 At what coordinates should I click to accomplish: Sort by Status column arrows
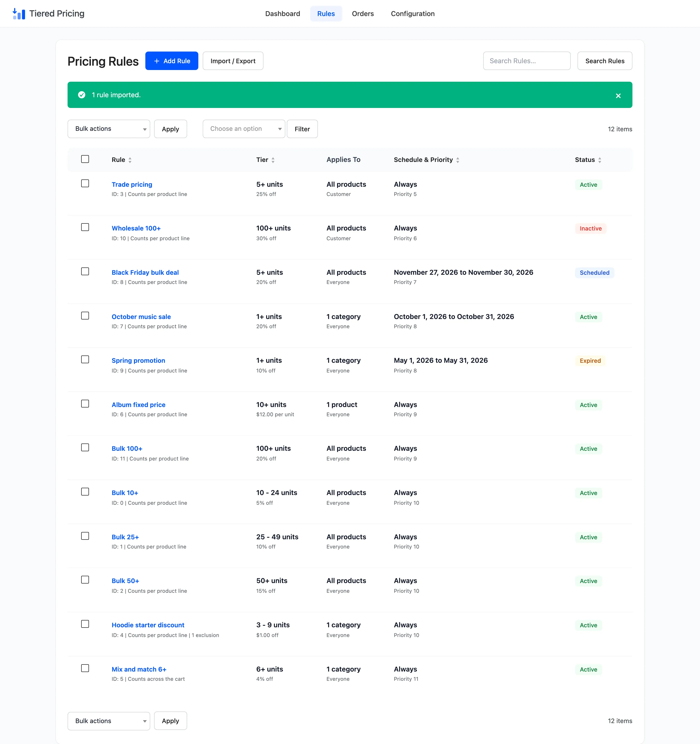click(600, 160)
